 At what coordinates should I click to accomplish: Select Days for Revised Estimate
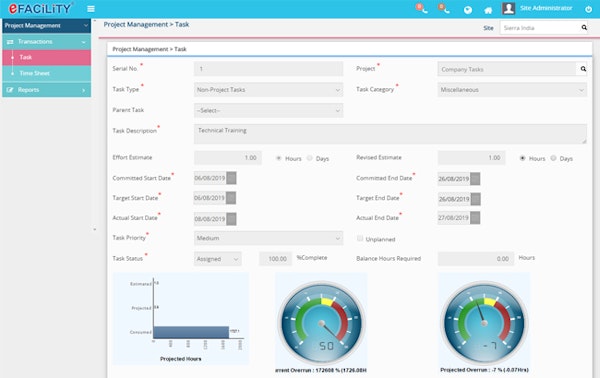pyautogui.click(x=553, y=158)
